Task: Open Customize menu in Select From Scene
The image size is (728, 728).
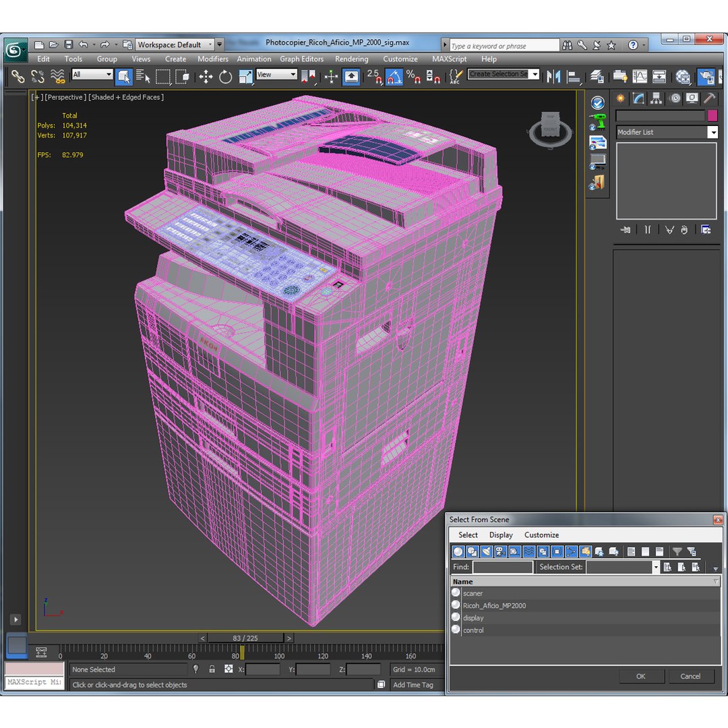Action: [541, 535]
